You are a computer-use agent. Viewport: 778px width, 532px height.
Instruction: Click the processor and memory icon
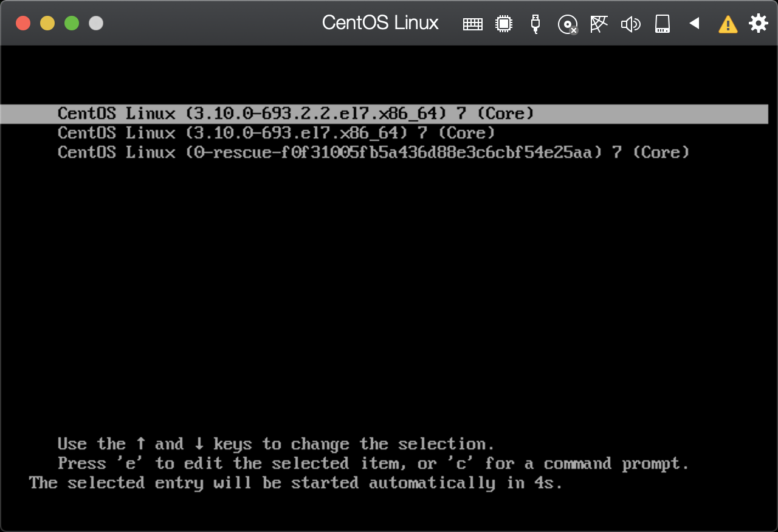click(x=504, y=23)
